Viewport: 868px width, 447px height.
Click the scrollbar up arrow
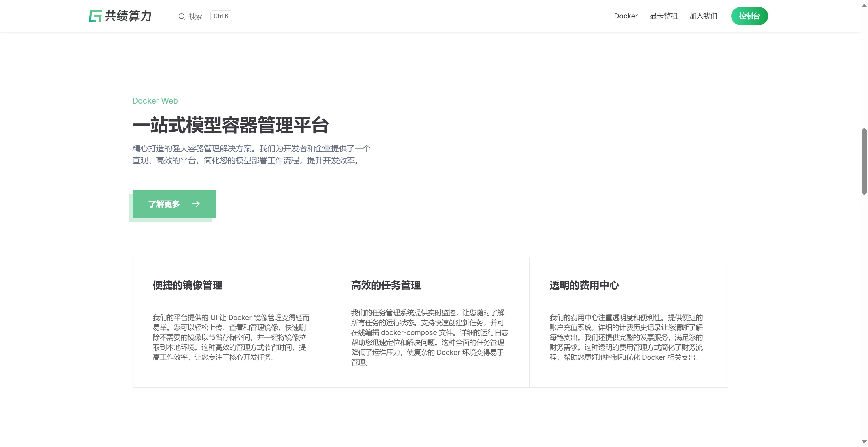click(864, 5)
